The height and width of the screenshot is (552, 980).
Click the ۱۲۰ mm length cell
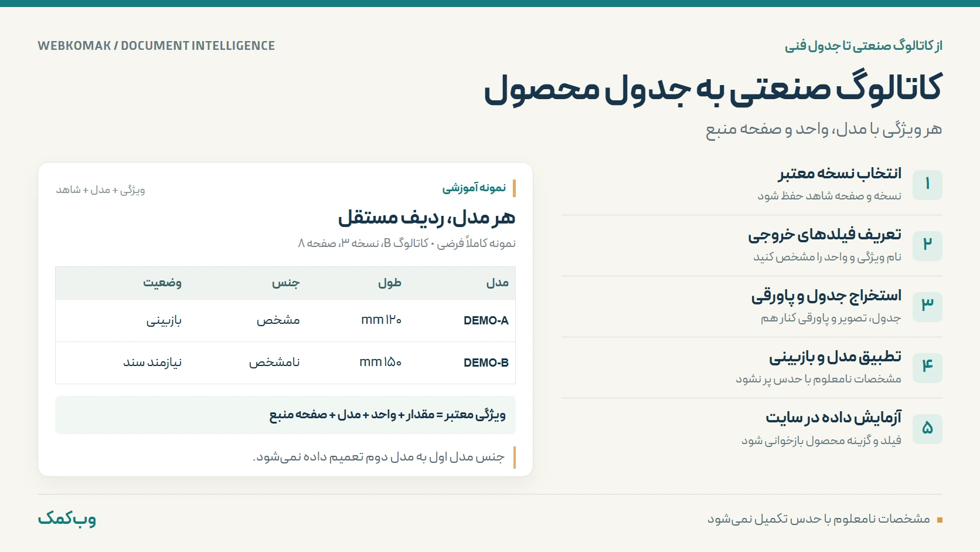(381, 320)
